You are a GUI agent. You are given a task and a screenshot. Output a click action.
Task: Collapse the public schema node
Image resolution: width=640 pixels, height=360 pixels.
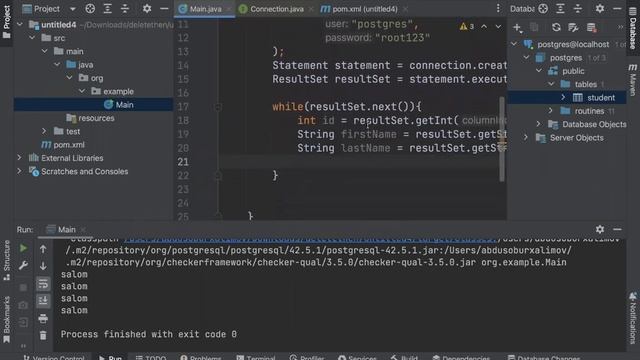tap(539, 71)
